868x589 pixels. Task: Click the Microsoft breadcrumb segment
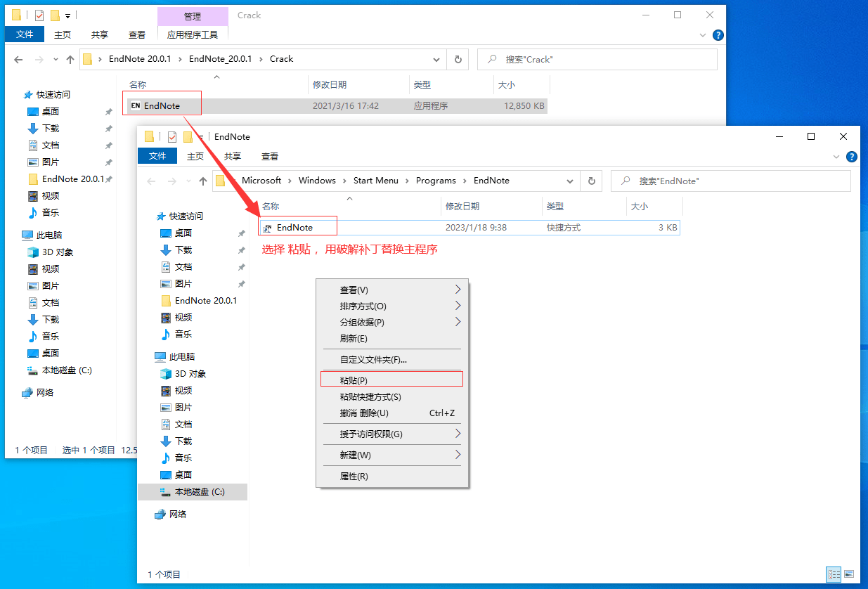[261, 181]
